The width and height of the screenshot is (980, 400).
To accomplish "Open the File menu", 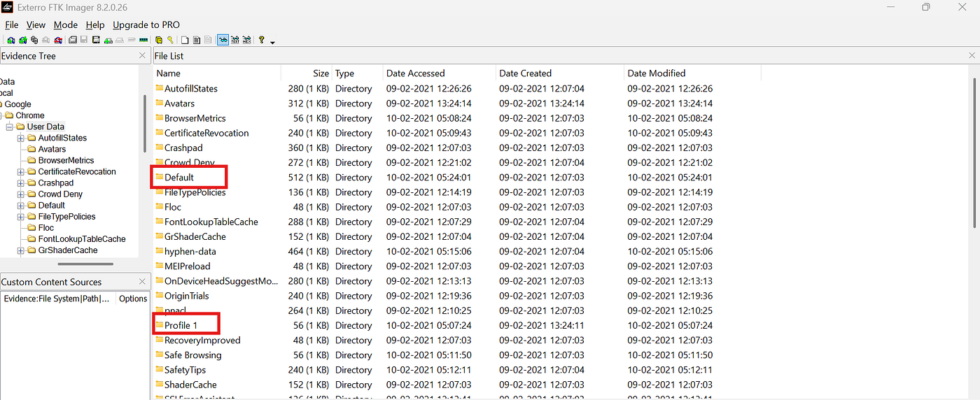I will pos(11,24).
